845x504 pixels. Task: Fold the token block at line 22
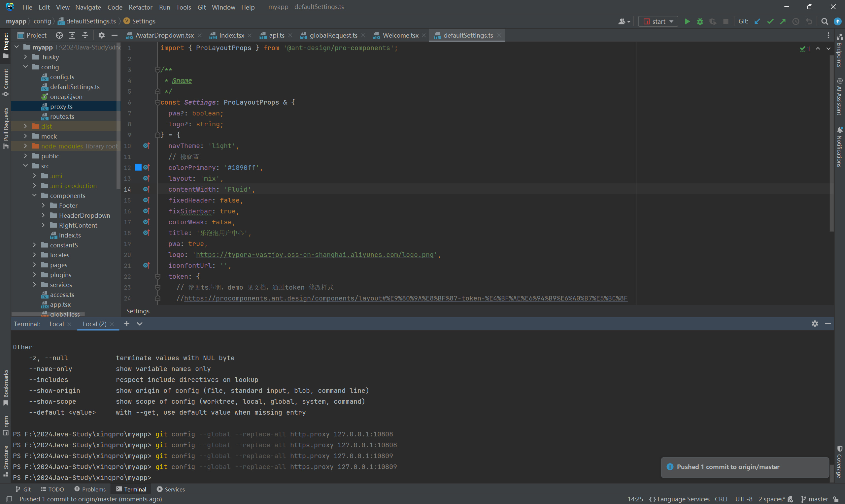tap(158, 276)
